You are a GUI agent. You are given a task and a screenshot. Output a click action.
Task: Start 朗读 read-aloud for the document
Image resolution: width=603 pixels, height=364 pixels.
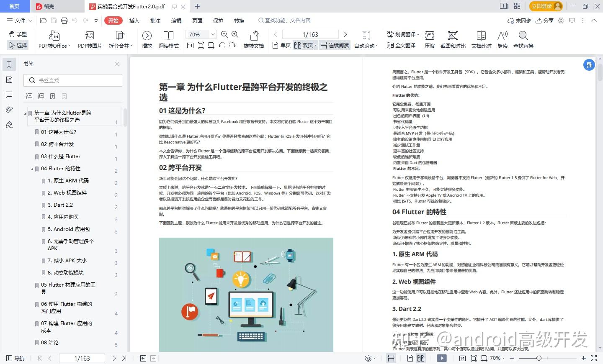502,40
